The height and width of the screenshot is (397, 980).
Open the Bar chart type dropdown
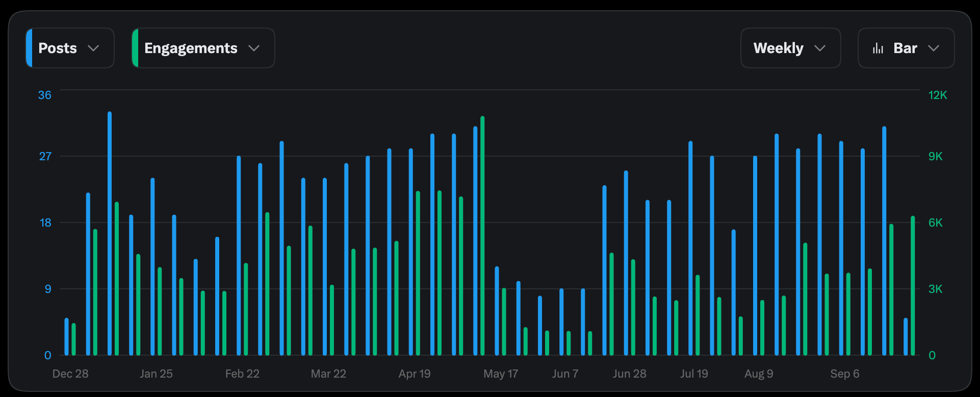click(x=906, y=48)
